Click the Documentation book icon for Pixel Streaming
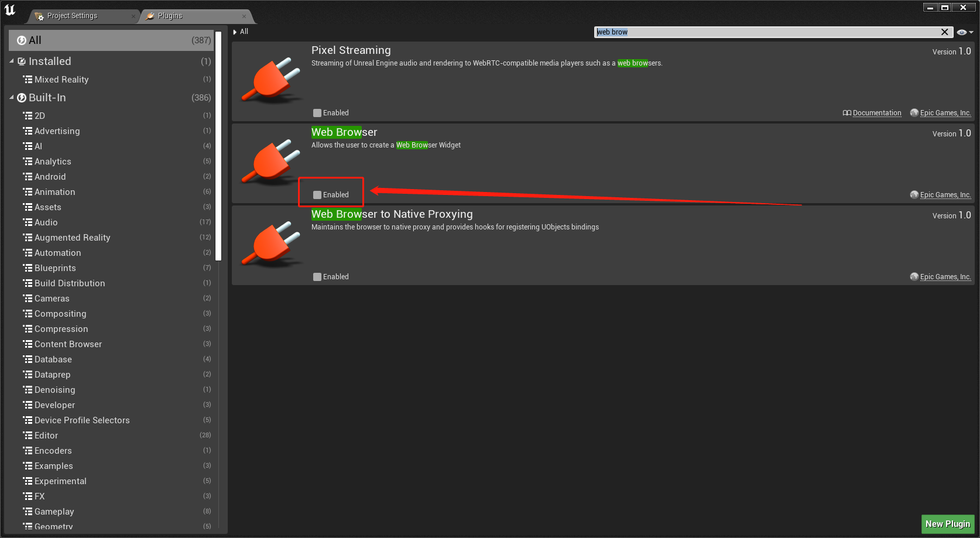The height and width of the screenshot is (538, 980). click(x=847, y=112)
